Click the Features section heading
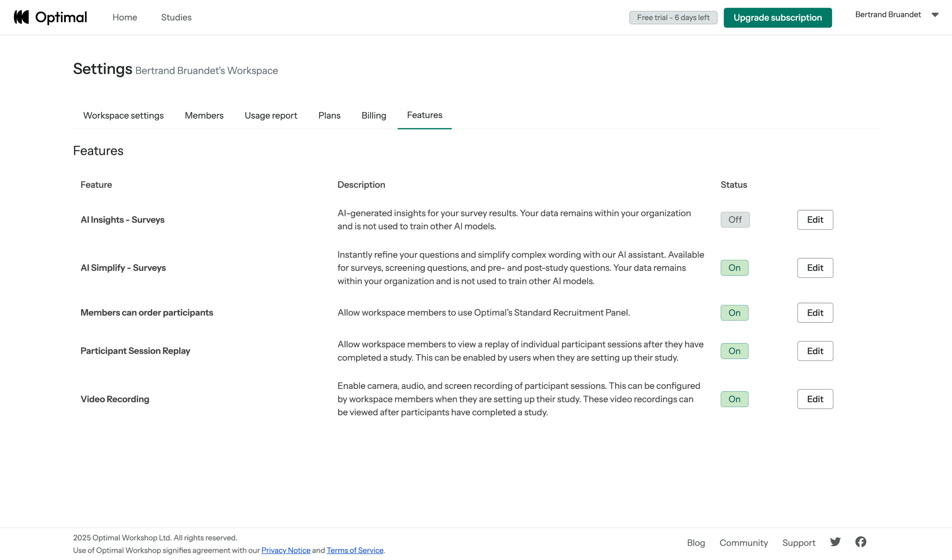The width and height of the screenshot is (952, 560). click(x=98, y=151)
